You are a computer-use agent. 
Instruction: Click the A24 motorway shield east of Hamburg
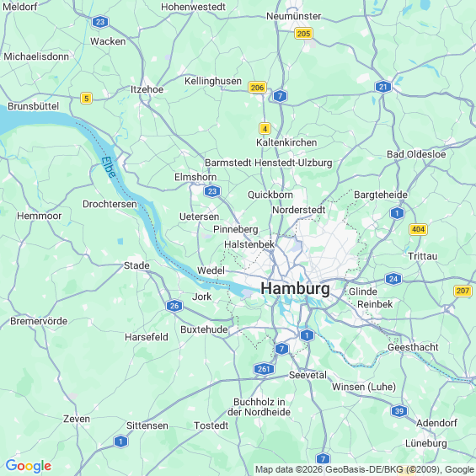point(393,279)
